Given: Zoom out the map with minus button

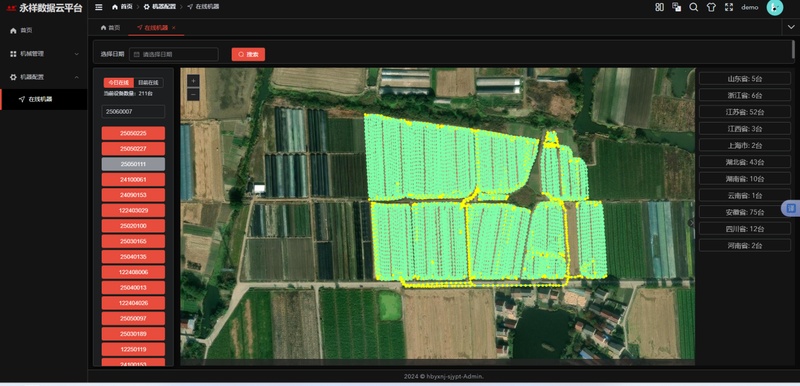Looking at the screenshot, I should pos(193,94).
